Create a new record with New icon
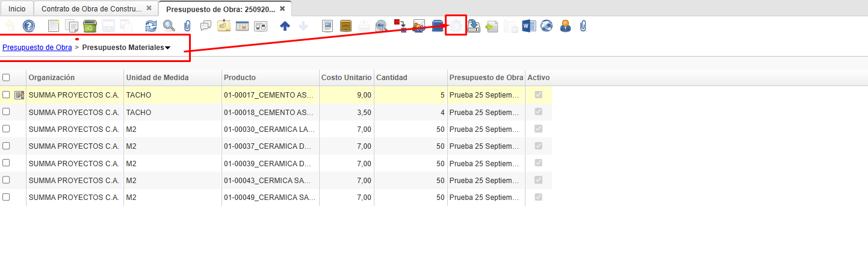Viewport: 868px width, 265px height. (x=54, y=26)
